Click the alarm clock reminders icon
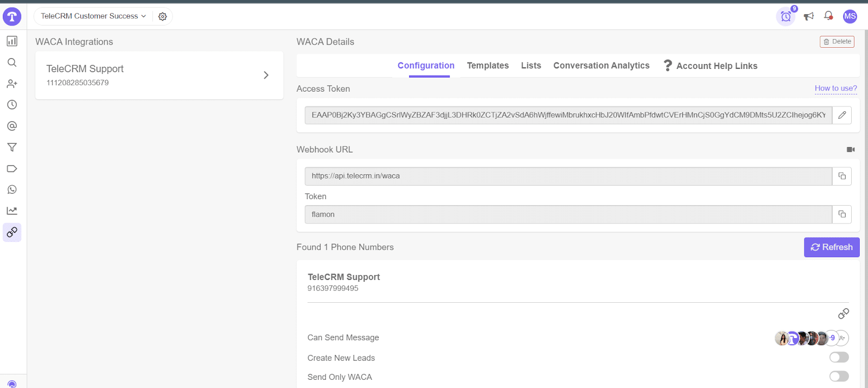868x388 pixels. (x=786, y=17)
